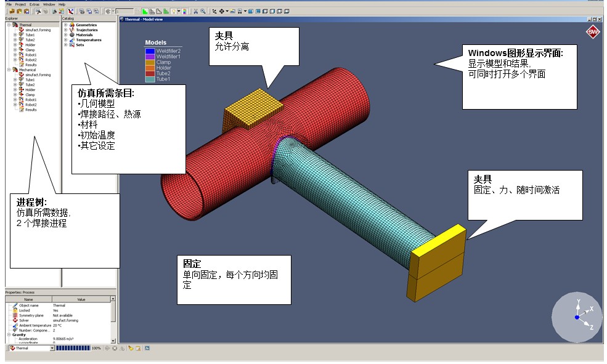The width and height of the screenshot is (607, 364).
Task: Click the Weldfiller2 blue color swatch
Action: click(x=150, y=51)
